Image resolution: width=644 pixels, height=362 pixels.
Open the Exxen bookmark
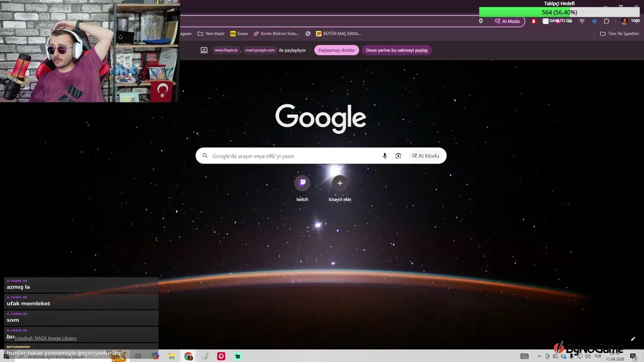[239, 34]
